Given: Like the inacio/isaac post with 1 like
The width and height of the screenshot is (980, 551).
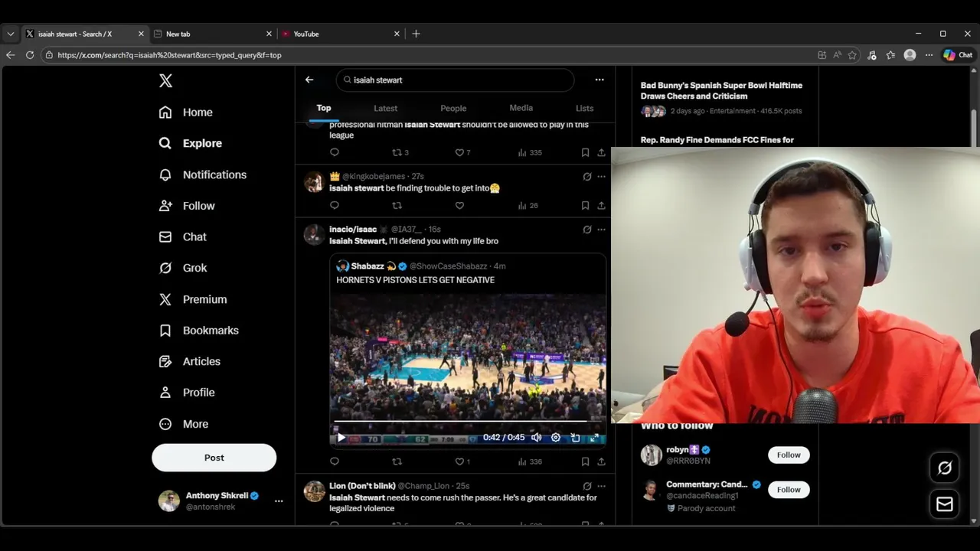Looking at the screenshot, I should (x=462, y=461).
